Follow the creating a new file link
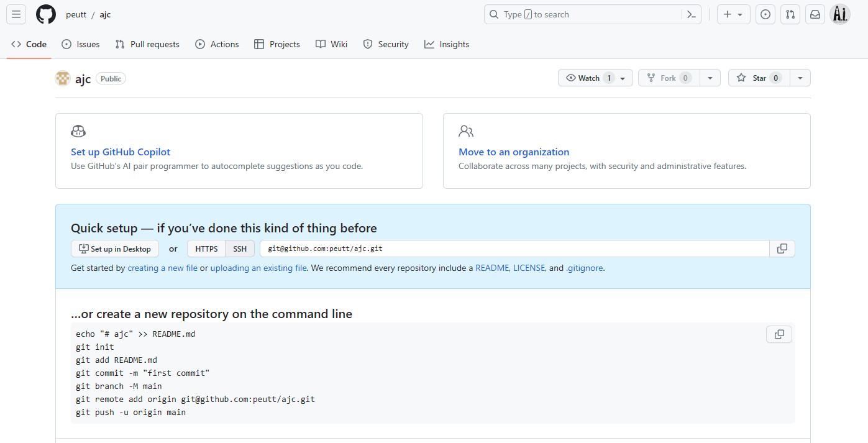 click(x=162, y=268)
